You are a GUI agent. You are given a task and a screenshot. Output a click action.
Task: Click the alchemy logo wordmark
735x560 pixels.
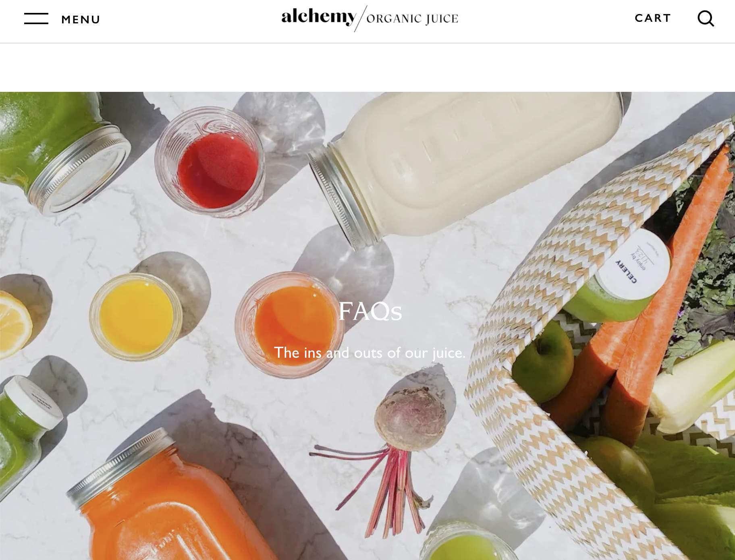point(318,17)
